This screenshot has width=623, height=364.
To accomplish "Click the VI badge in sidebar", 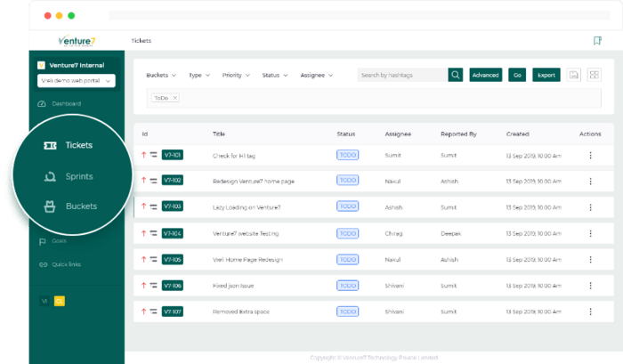I will (44, 301).
